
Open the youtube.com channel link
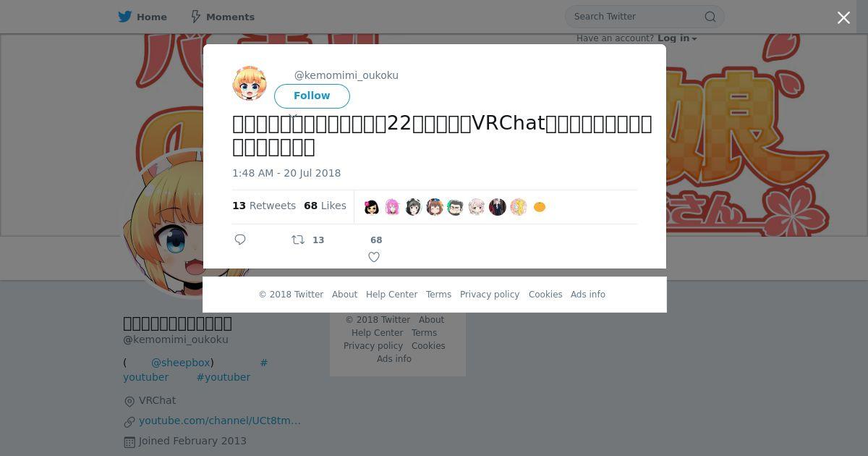[x=220, y=421]
